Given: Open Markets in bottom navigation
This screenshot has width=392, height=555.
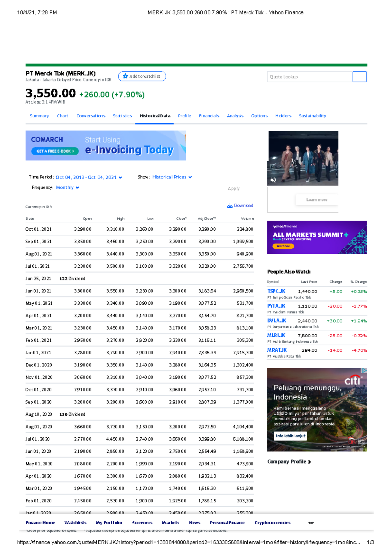Looking at the screenshot, I should (x=171, y=523).
